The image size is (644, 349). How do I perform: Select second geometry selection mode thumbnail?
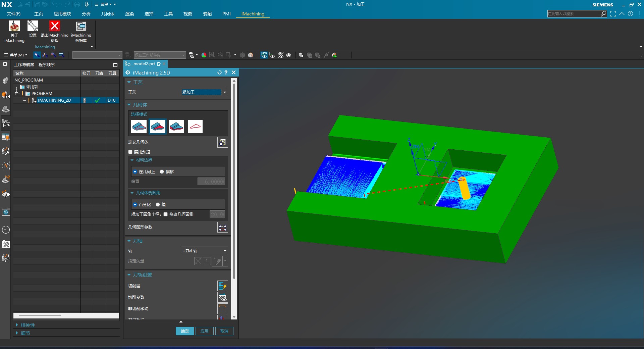pyautogui.click(x=158, y=127)
